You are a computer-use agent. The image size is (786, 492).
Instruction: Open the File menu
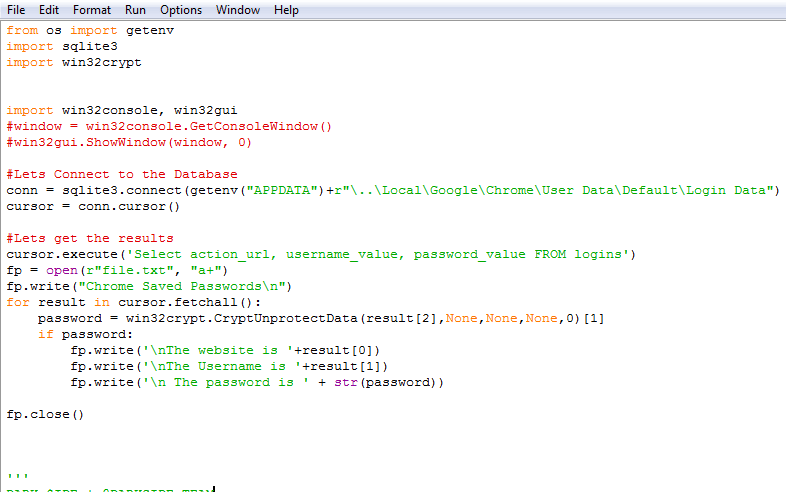coord(16,10)
